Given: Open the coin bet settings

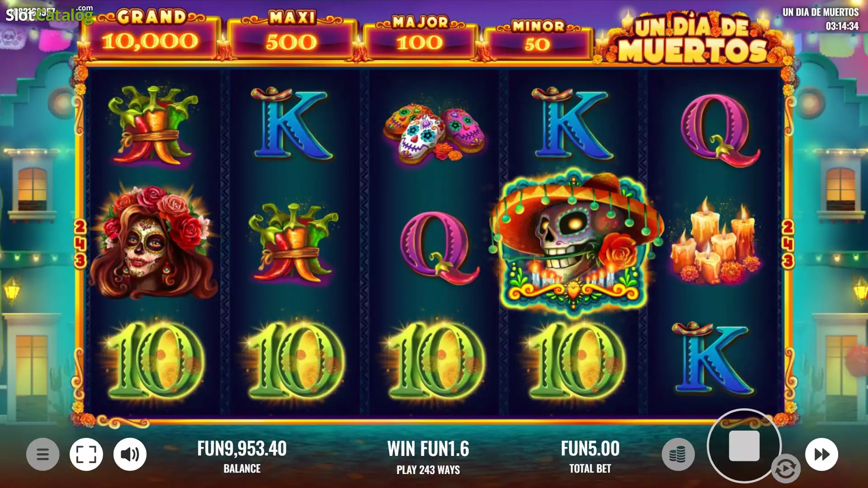Looking at the screenshot, I should click(678, 454).
